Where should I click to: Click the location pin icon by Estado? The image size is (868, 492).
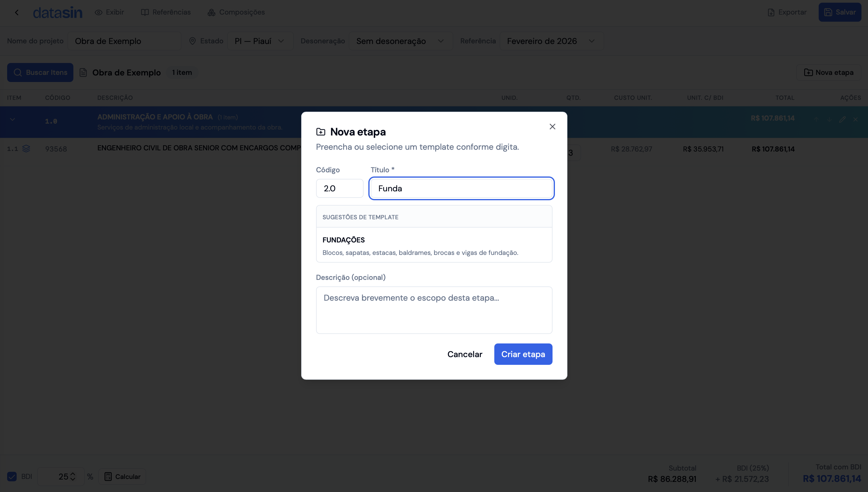tap(192, 41)
